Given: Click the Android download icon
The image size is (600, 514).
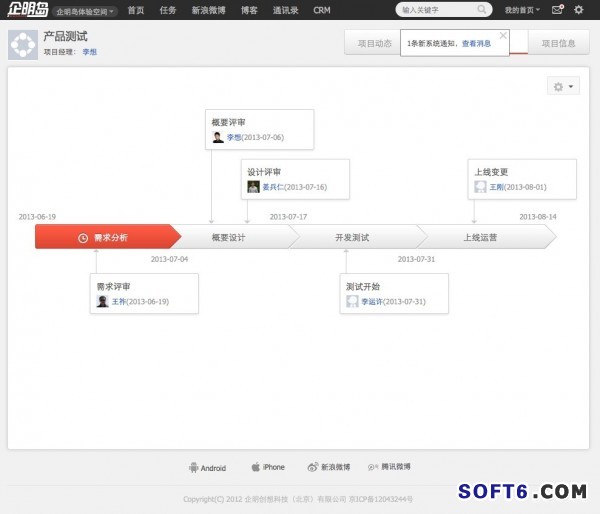Looking at the screenshot, I should click(193, 467).
